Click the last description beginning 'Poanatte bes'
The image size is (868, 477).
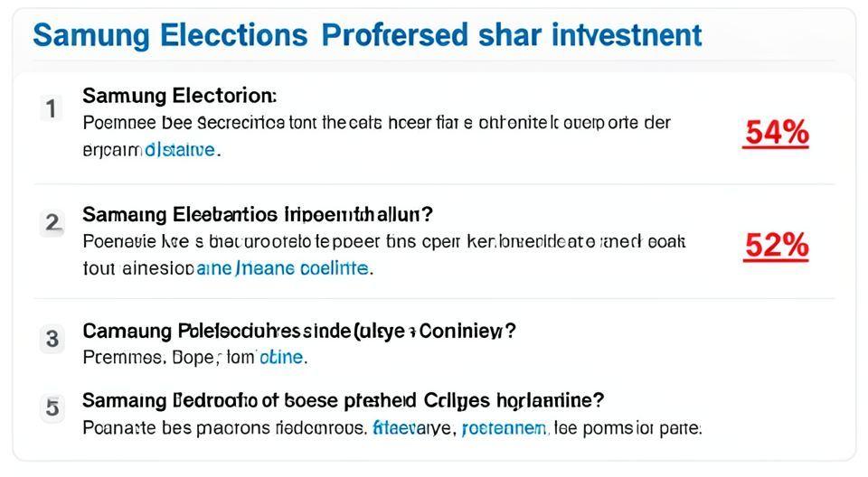(x=226, y=427)
